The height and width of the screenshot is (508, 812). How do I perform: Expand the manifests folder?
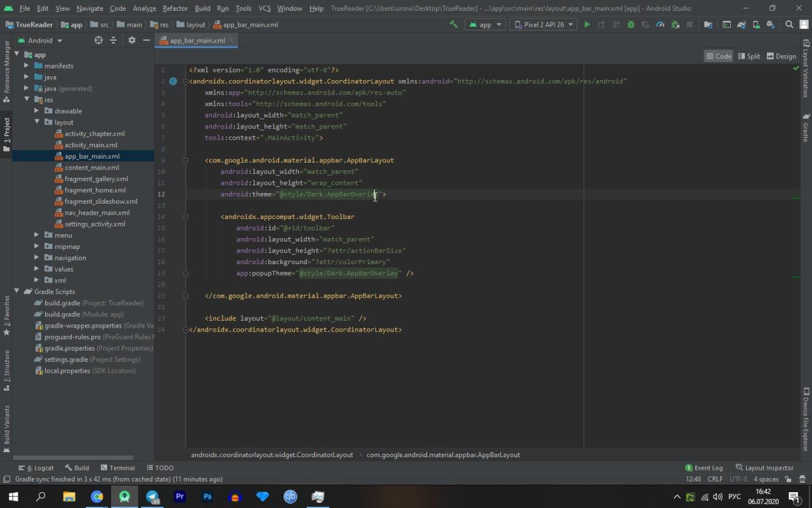(27, 65)
